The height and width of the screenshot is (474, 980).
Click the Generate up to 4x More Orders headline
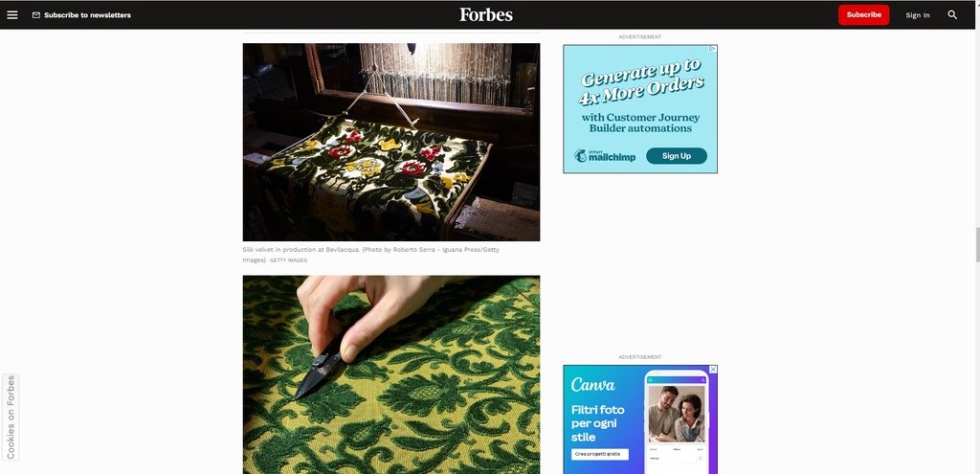point(640,82)
